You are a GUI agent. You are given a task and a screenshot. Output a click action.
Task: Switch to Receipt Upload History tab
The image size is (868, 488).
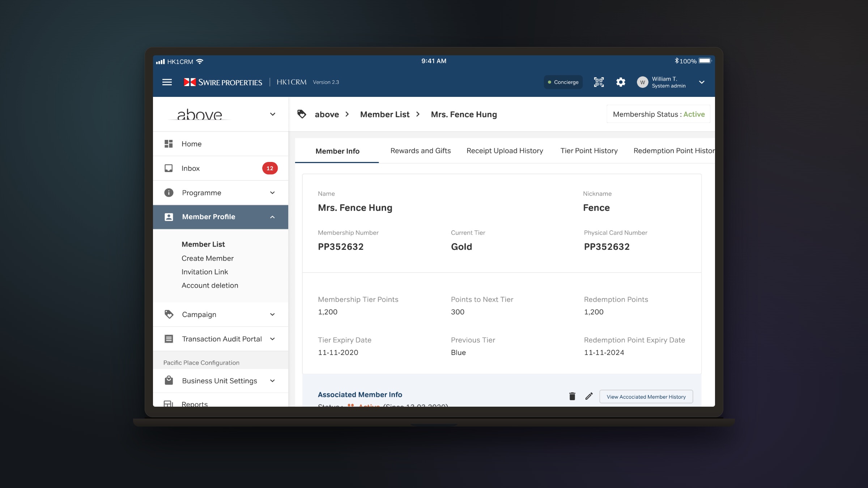(505, 151)
